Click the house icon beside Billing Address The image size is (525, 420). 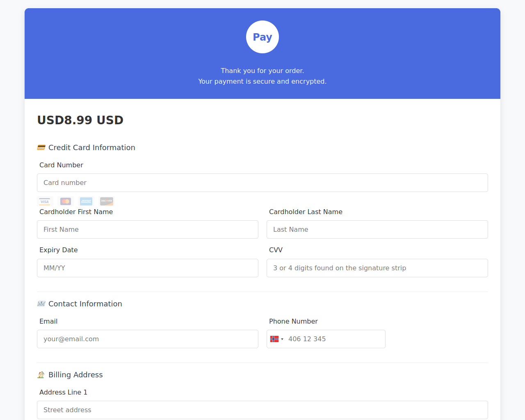pos(41,375)
